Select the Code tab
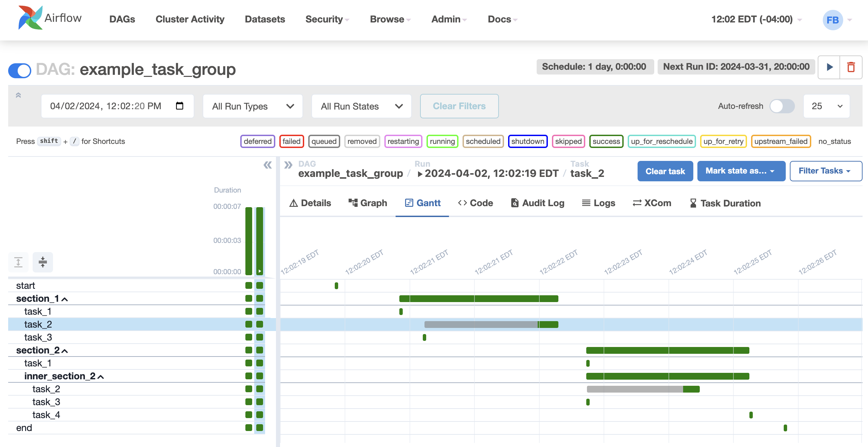868x447 pixels. (x=475, y=203)
